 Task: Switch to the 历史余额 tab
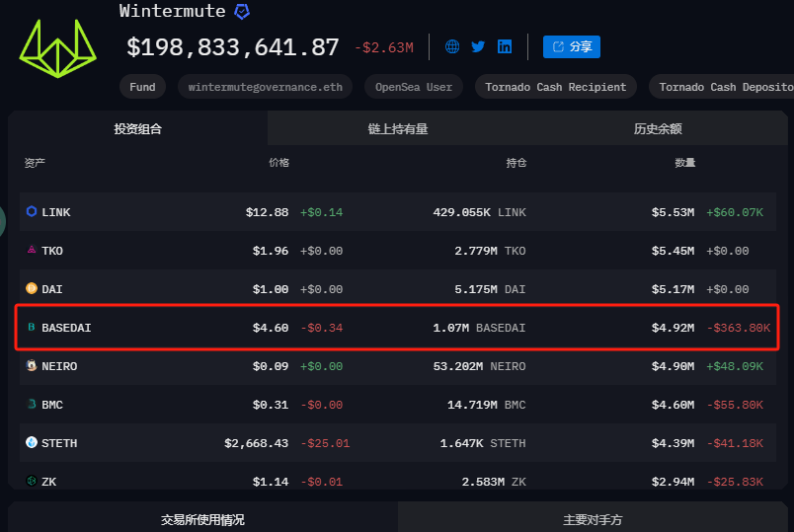click(658, 128)
